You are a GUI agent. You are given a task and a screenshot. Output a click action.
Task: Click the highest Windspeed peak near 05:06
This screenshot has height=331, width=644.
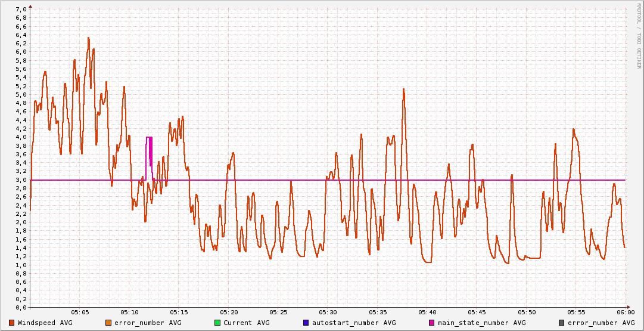(88, 38)
